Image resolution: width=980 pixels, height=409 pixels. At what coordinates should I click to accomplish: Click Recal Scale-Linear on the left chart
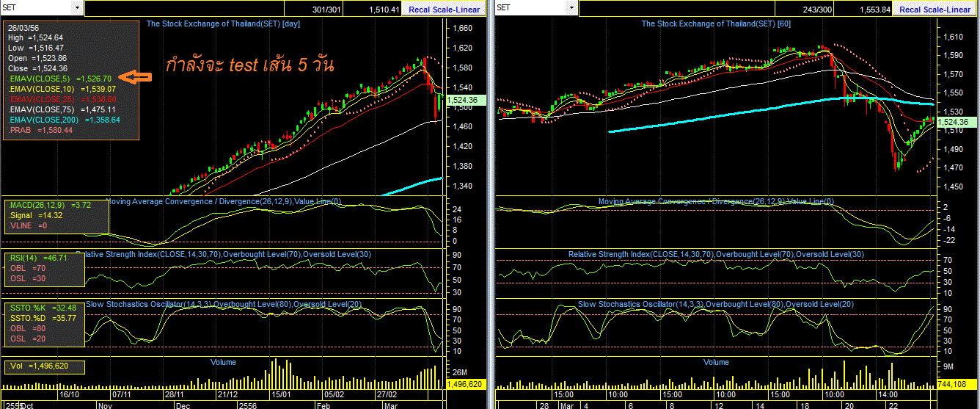445,10
